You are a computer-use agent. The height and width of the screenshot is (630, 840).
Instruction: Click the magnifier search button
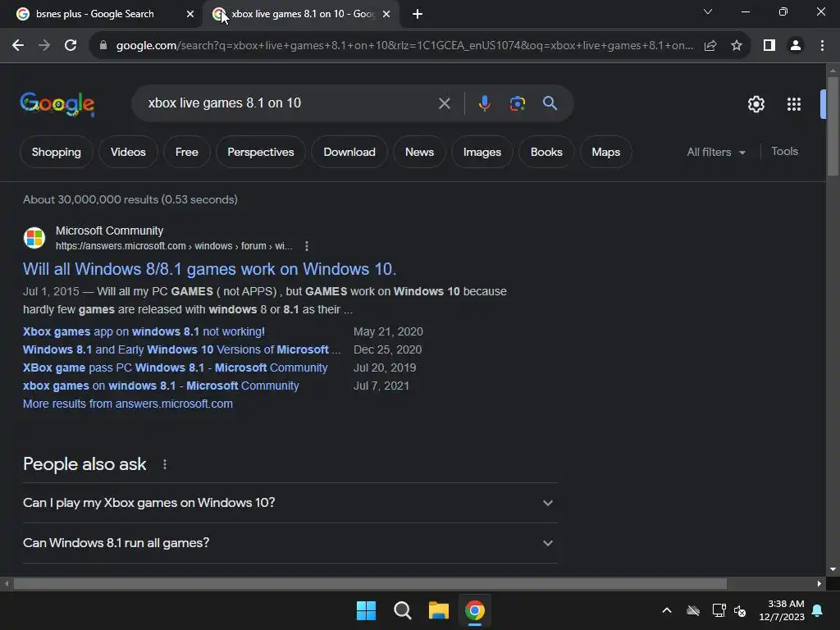tap(550, 103)
